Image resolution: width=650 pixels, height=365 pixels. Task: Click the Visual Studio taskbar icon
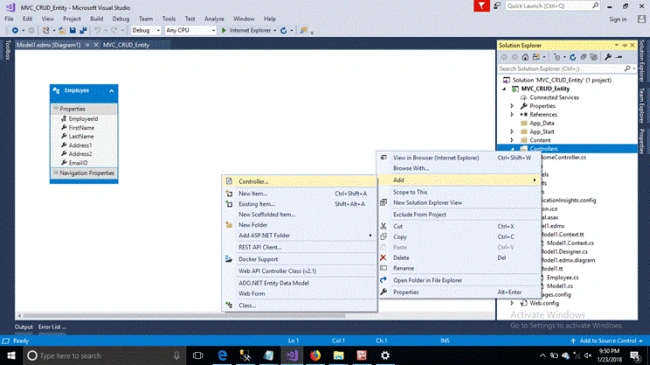tap(292, 355)
